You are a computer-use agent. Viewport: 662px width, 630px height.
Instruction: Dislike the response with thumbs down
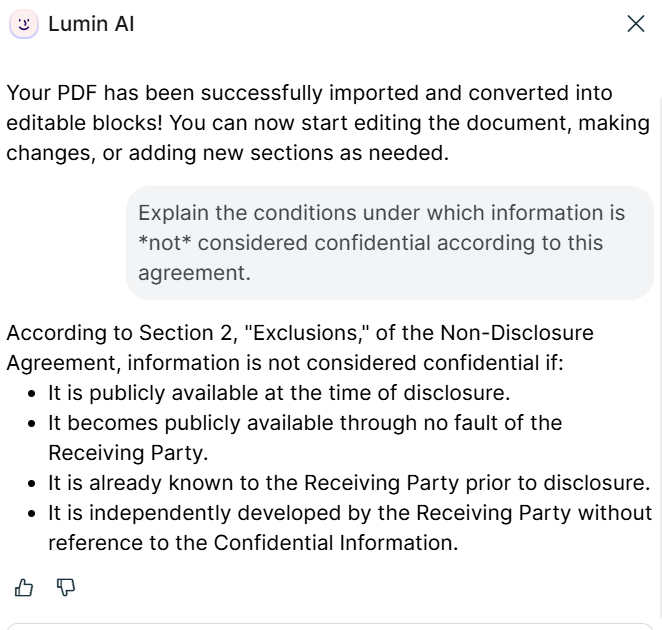coord(66,588)
